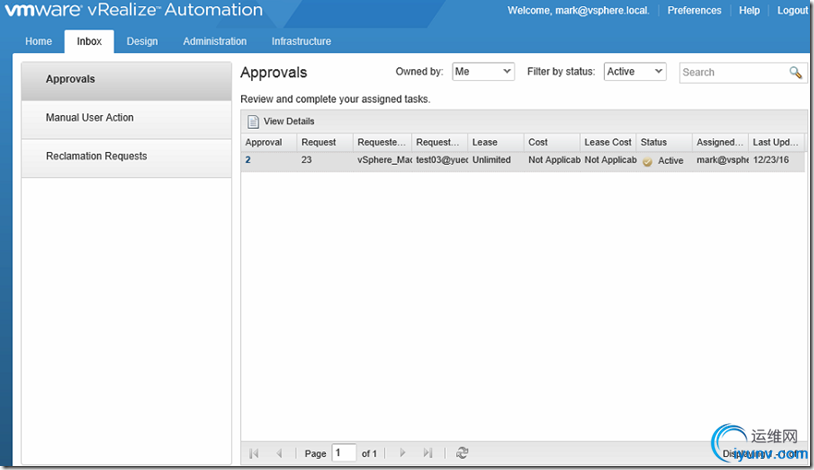Click the vSphere_Mac cell
This screenshot has height=470, width=814.
click(382, 160)
